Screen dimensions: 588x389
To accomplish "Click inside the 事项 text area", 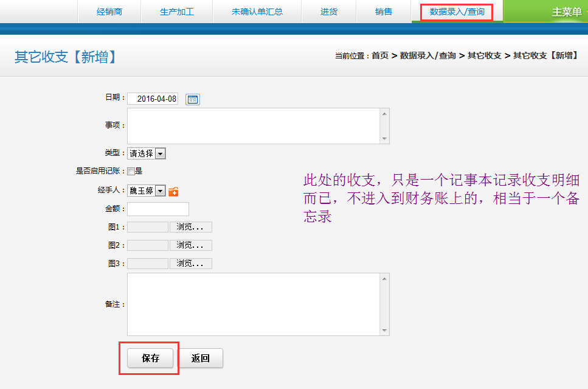I will (254, 126).
